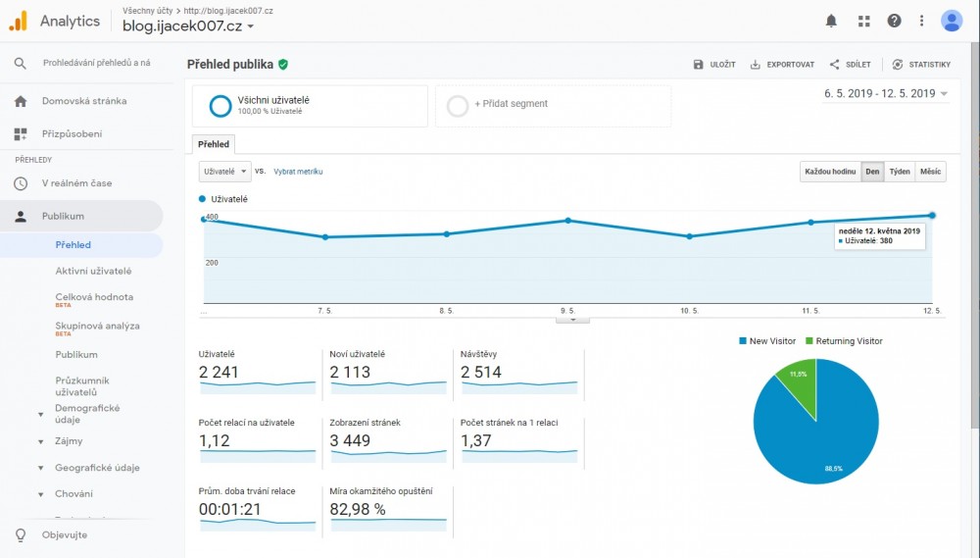
Task: Open the Uživatelé metric dropdown
Action: pos(224,171)
